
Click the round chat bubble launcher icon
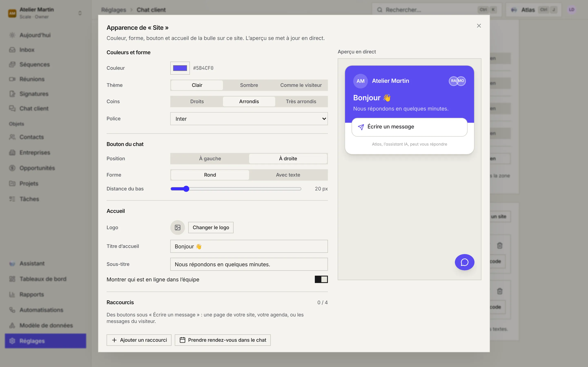[464, 262]
